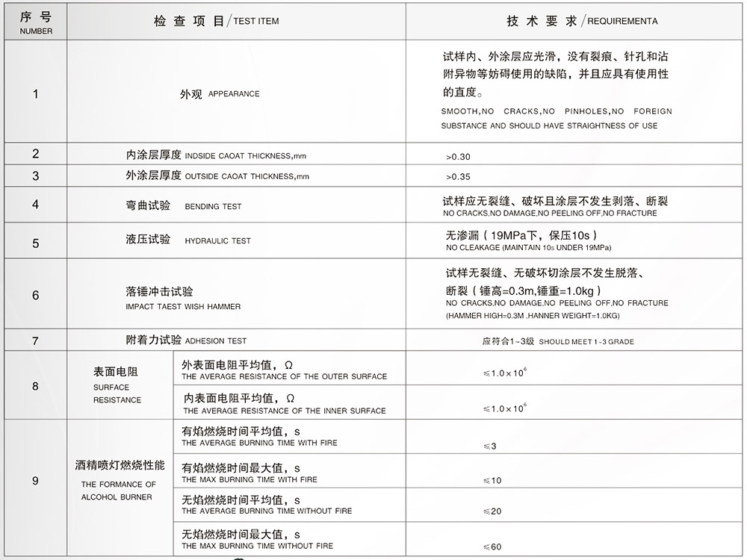Click NO CRACKS,NO DAMAGE,NO PEELING OFF,NO FRACTURE text in row 4
747x560 pixels.
tap(550, 214)
